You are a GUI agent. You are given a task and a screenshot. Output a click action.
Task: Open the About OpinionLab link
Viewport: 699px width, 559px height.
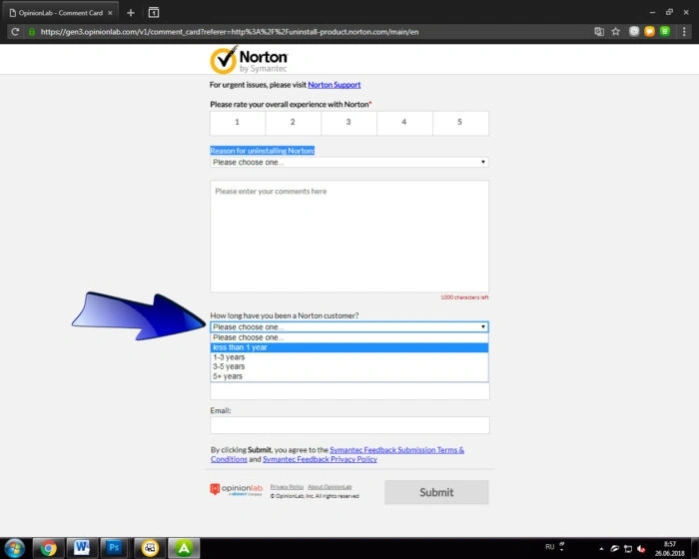click(x=329, y=487)
